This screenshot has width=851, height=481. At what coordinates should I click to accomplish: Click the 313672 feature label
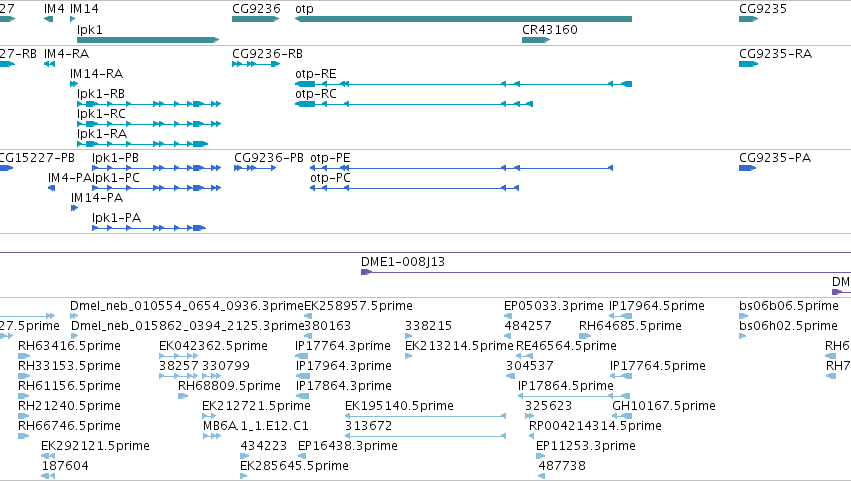369,427
